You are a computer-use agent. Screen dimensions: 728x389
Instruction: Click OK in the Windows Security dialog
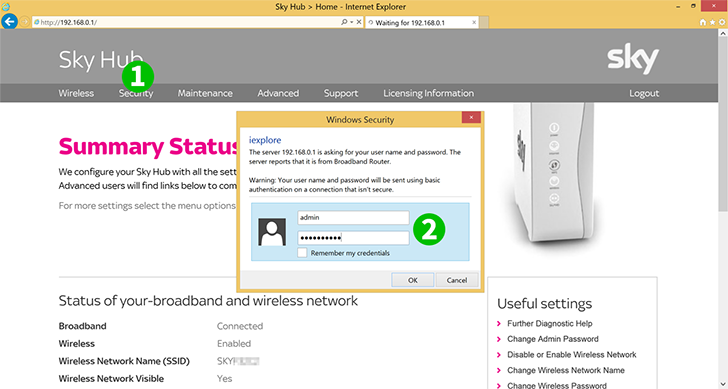(x=413, y=280)
